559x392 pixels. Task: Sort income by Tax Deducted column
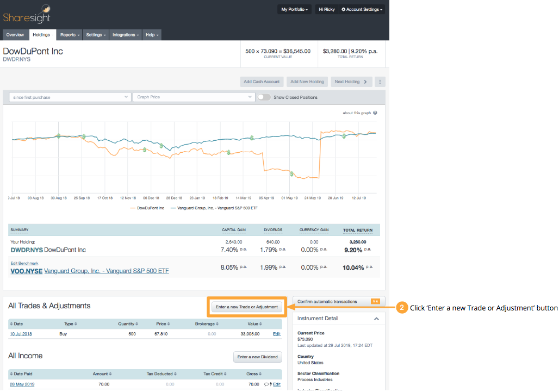coord(162,374)
